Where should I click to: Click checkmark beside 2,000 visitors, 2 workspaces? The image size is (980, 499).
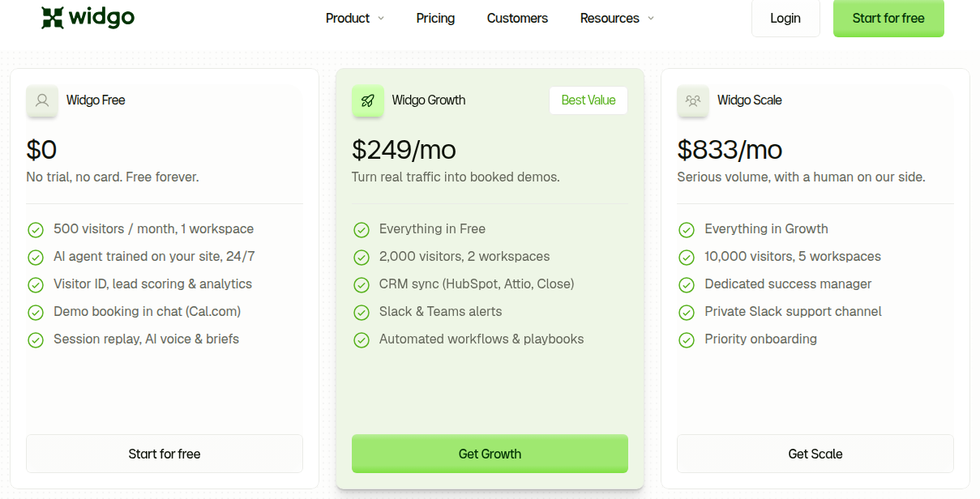pyautogui.click(x=362, y=258)
